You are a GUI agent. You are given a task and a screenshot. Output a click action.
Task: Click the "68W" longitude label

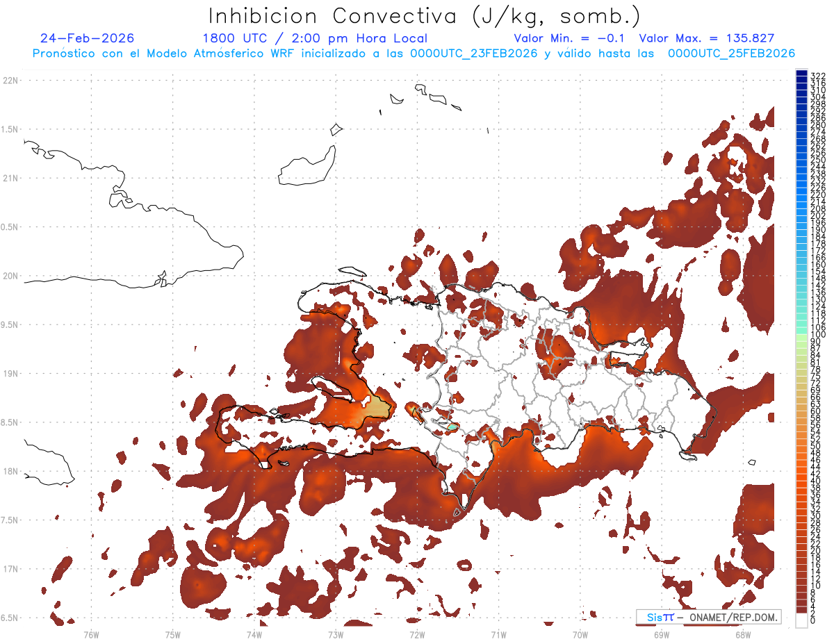(x=743, y=634)
